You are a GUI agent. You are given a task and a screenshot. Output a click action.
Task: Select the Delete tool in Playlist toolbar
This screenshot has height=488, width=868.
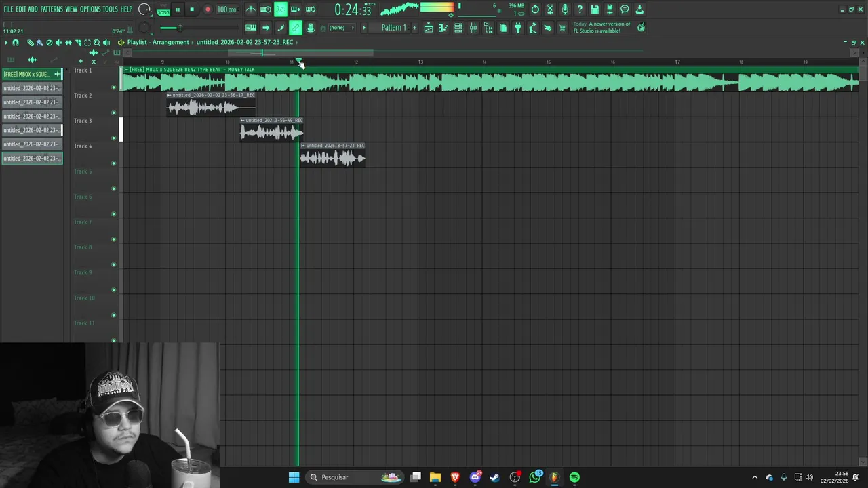tap(49, 42)
